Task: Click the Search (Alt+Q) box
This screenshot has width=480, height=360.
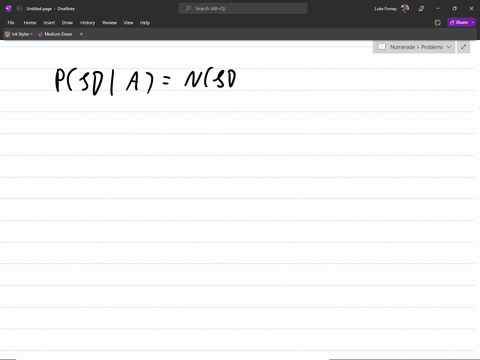Action: [x=243, y=9]
